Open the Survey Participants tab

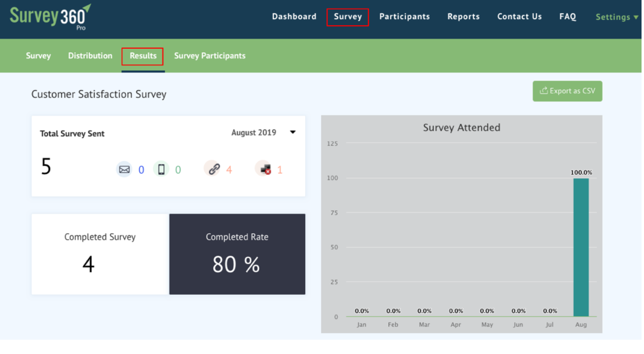pyautogui.click(x=210, y=56)
